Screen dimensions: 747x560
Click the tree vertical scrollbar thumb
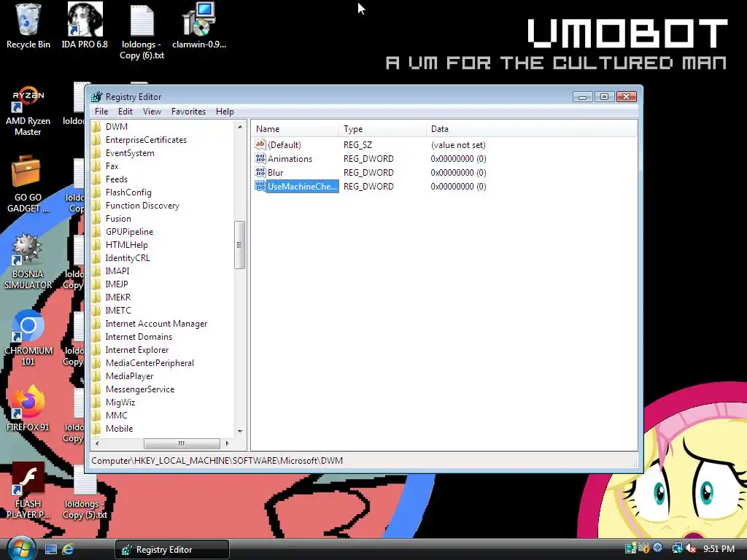[239, 245]
